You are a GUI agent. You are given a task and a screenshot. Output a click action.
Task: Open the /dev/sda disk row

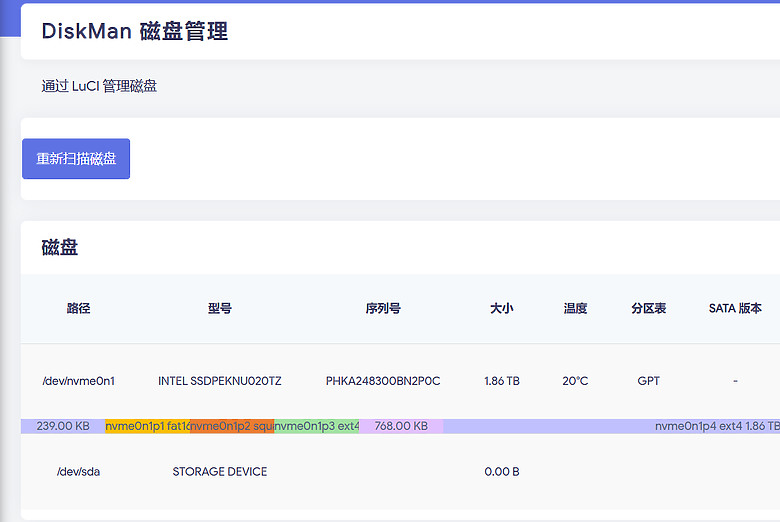[x=78, y=471]
